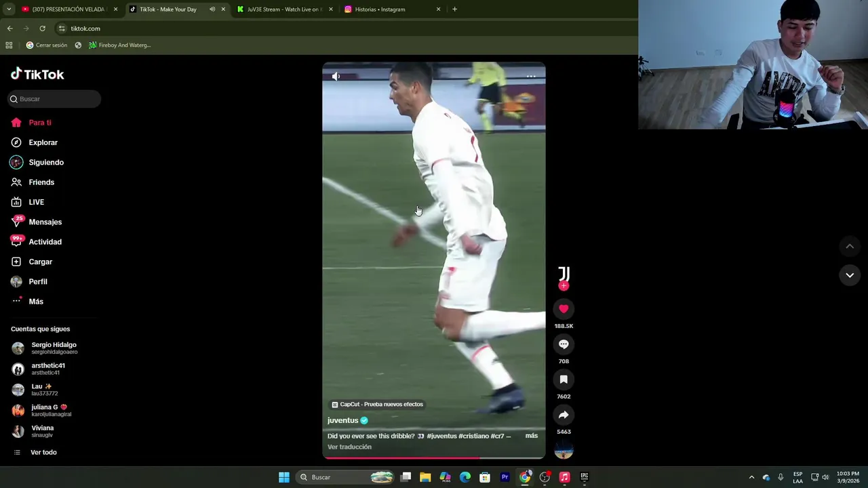Viewport: 868px width, 488px height.
Task: Like the video with heart icon
Action: click(564, 309)
